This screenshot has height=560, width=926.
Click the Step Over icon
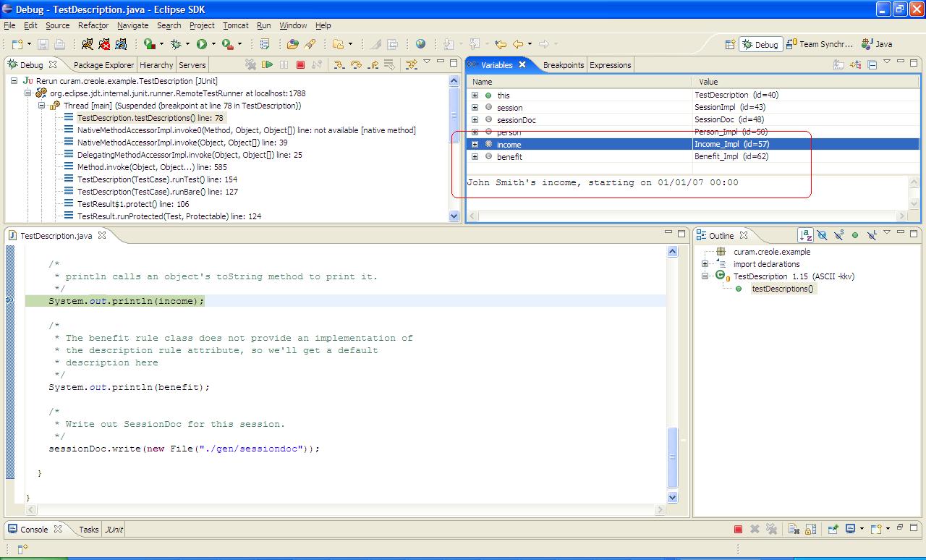356,64
